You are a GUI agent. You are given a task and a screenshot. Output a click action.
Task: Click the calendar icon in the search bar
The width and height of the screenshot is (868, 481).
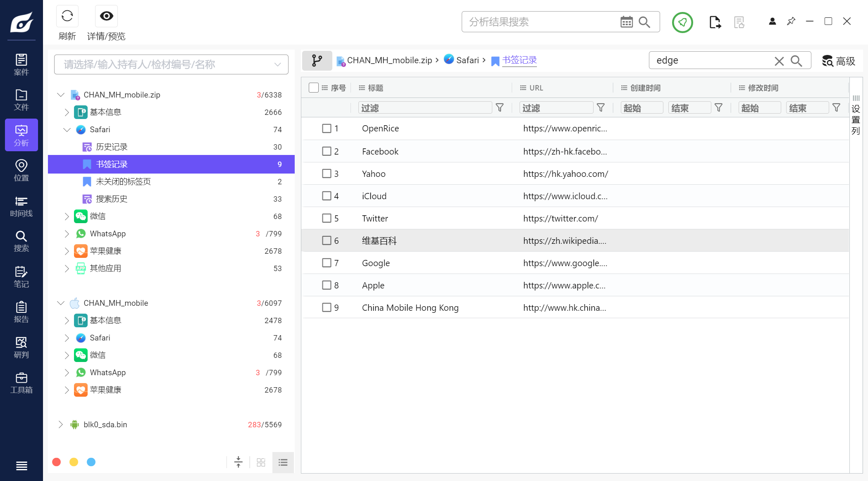click(x=626, y=22)
